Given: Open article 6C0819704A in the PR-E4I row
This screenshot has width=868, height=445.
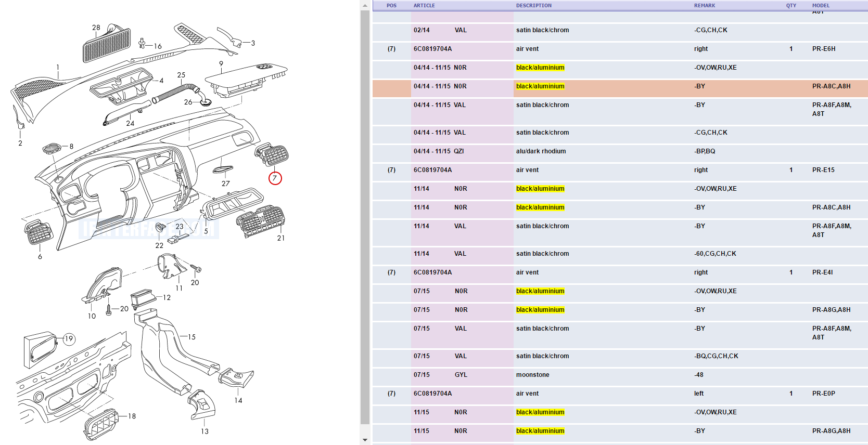Looking at the screenshot, I should point(432,272).
